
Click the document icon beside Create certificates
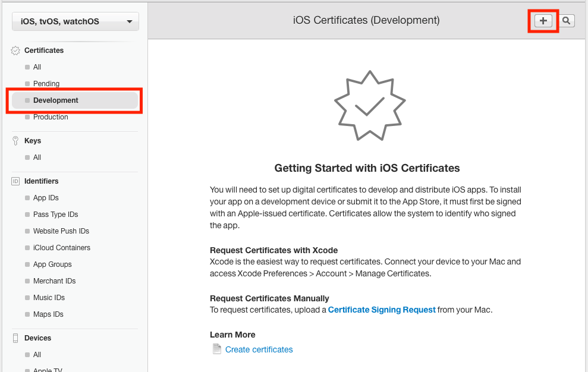pos(217,349)
